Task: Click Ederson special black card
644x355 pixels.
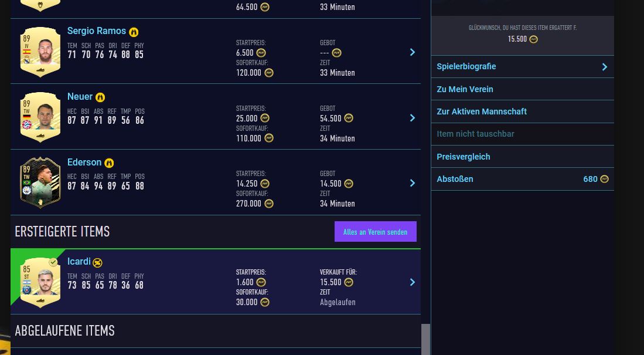Action: [40, 182]
